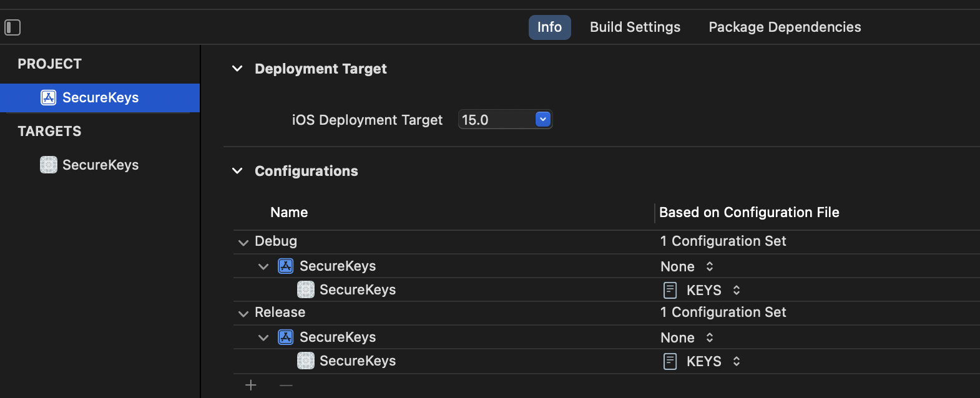Click the SecureKeys project icon under Debug
The height and width of the screenshot is (398, 980).
click(286, 266)
